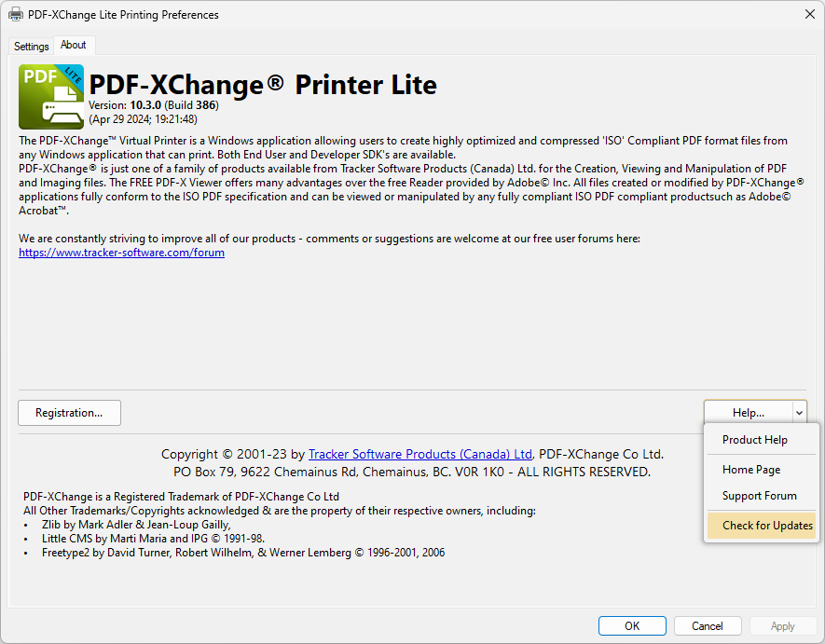The height and width of the screenshot is (644, 825).
Task: Click the PDF-XChange Printer Lite heading
Action: [263, 85]
